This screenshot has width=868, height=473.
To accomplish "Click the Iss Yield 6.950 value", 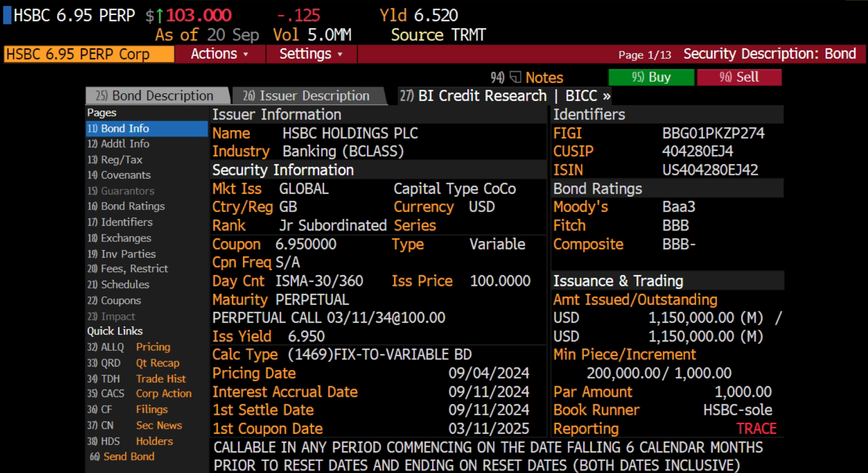I will [x=306, y=336].
